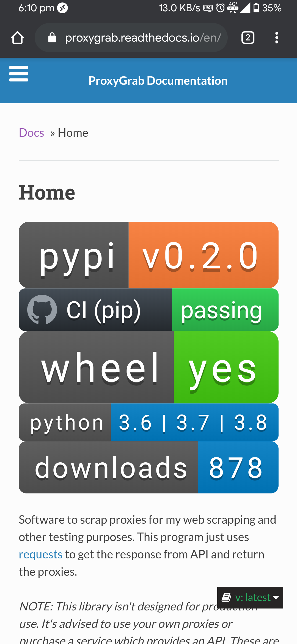This screenshot has height=644, width=297.
Task: Tap the battery indicator in the status bar
Action: pyautogui.click(x=256, y=8)
